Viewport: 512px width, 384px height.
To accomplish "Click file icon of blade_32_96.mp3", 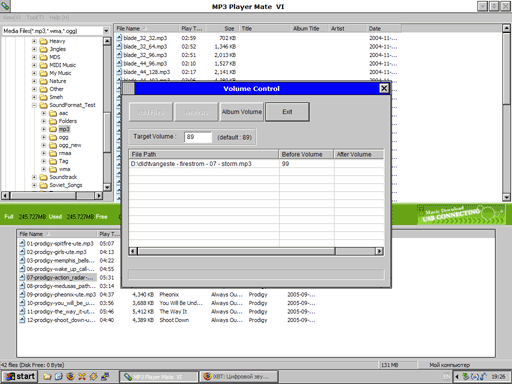I will (x=119, y=55).
